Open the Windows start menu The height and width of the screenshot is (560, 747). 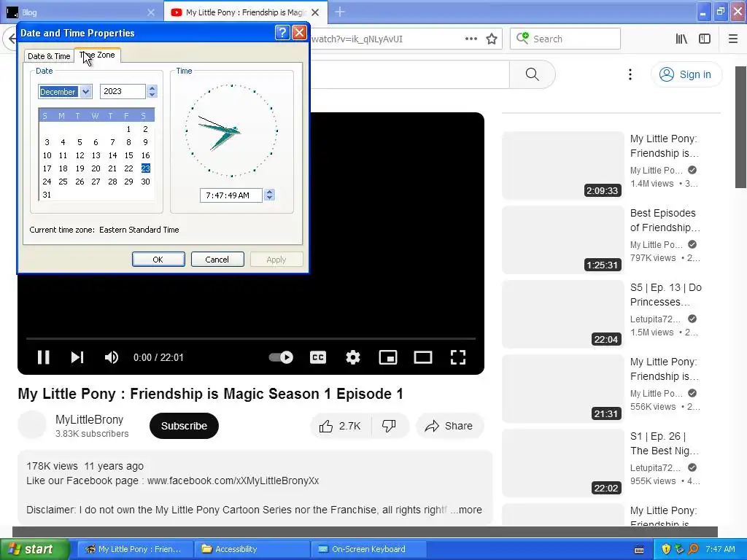(x=35, y=549)
